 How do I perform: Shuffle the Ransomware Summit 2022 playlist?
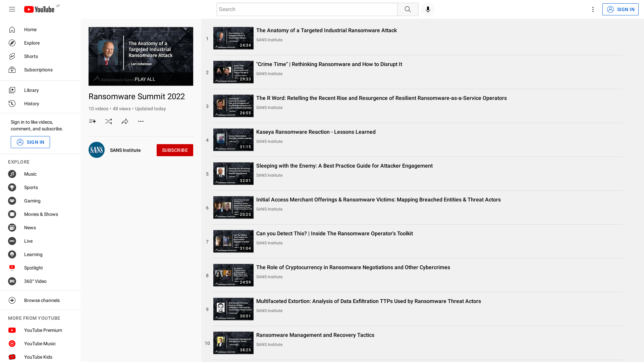pos(109,121)
